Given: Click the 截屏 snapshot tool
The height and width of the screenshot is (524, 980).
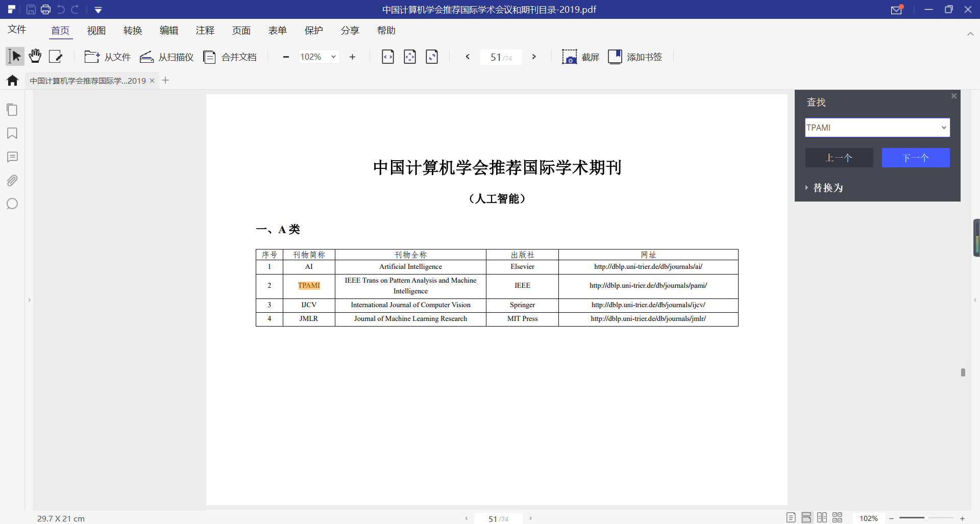Looking at the screenshot, I should [580, 57].
